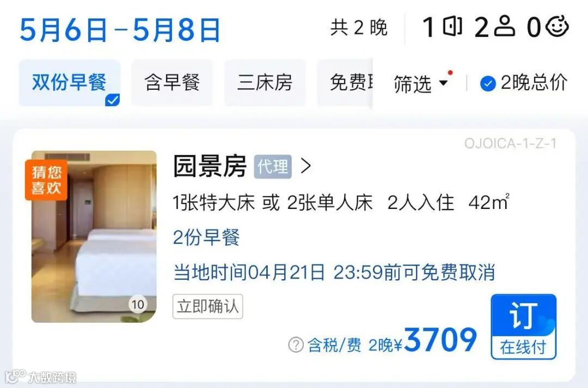Image resolution: width=588 pixels, height=388 pixels.
Task: Open the date range 5月6日-5月8日 picker
Action: pyautogui.click(x=120, y=30)
